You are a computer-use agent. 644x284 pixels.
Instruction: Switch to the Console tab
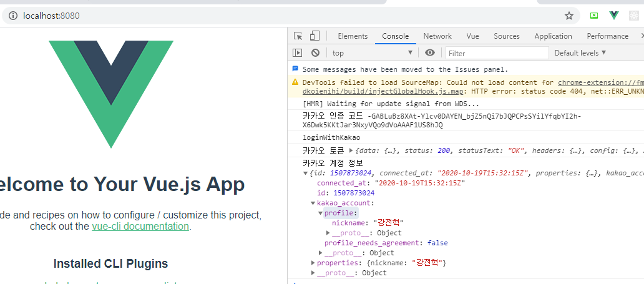pyautogui.click(x=396, y=36)
